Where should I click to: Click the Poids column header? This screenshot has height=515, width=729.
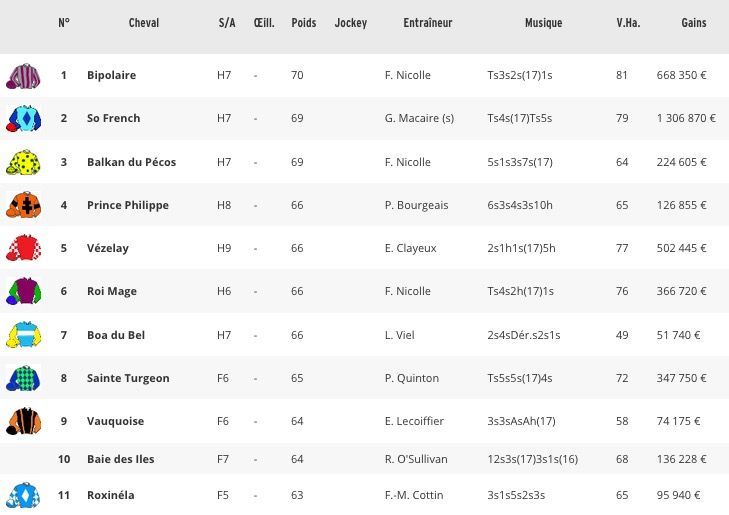[x=304, y=23]
